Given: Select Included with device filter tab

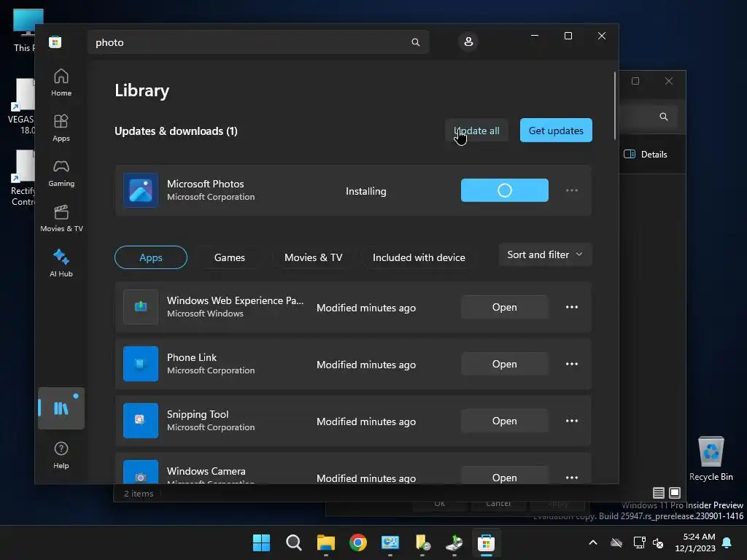Looking at the screenshot, I should 419,257.
